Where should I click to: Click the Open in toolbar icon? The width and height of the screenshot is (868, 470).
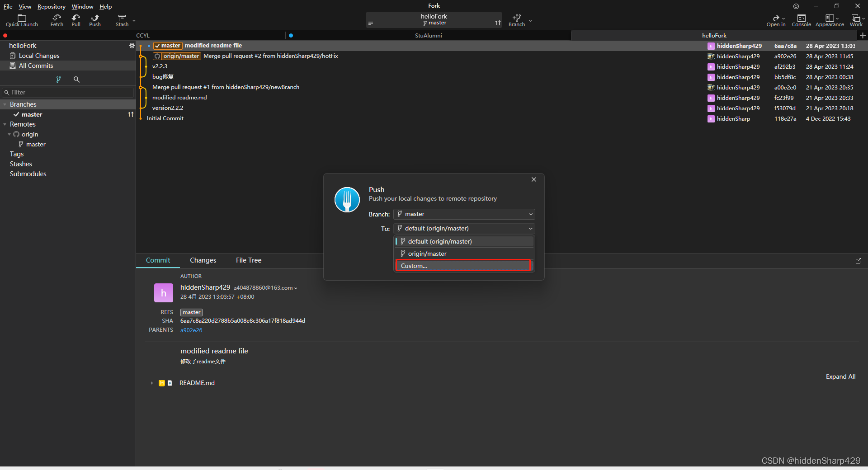[776, 20]
